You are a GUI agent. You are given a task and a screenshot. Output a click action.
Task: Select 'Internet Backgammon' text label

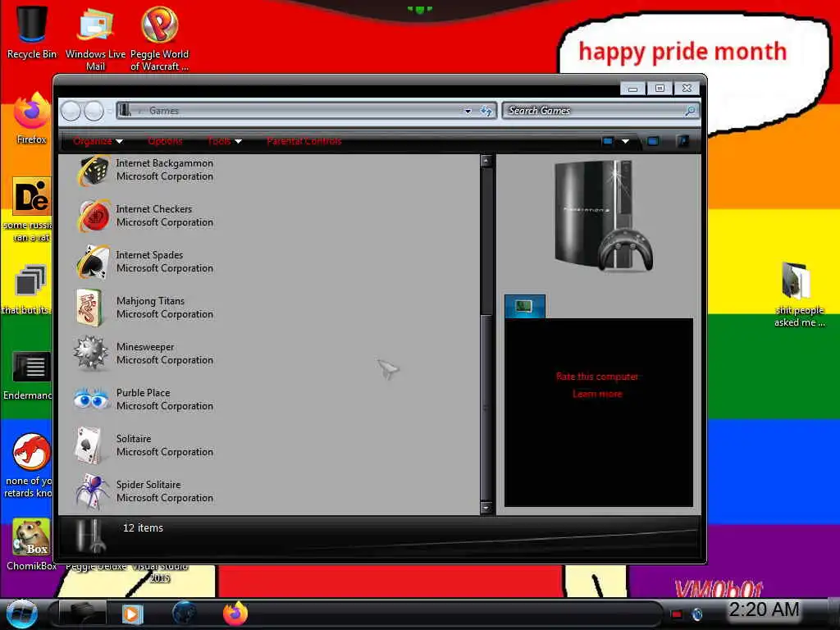tap(164, 163)
